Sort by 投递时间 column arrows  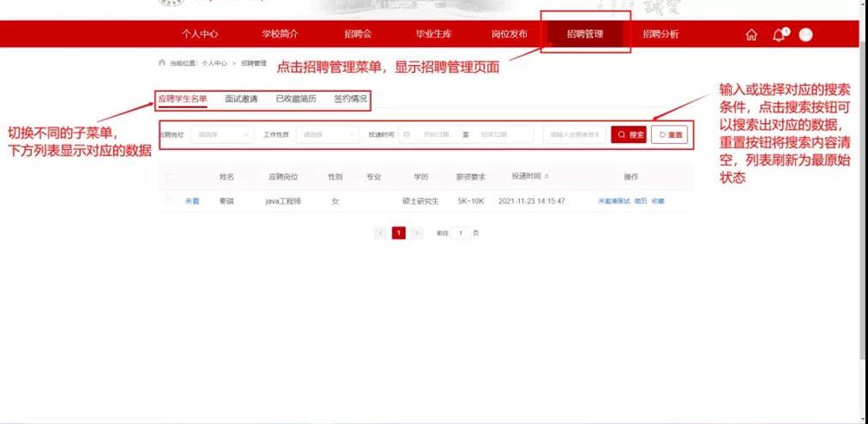click(x=546, y=176)
